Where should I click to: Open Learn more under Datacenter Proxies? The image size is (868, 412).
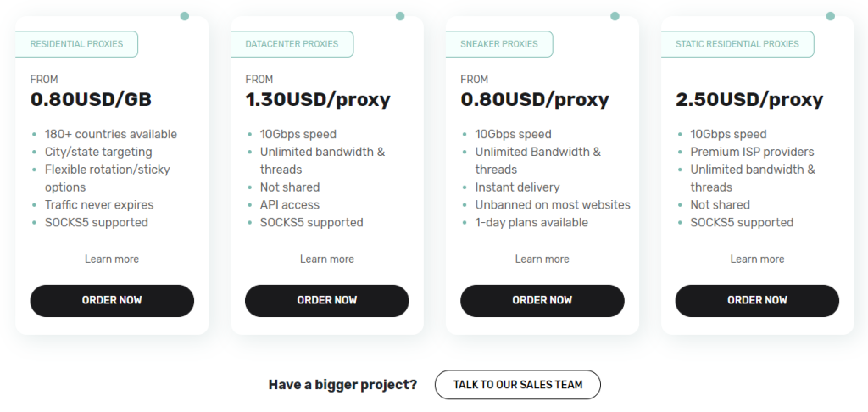326,259
